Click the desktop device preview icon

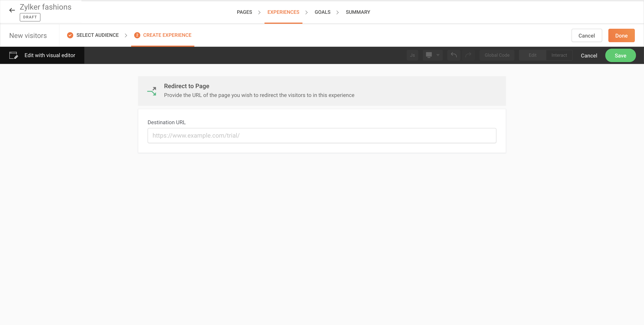tap(429, 55)
